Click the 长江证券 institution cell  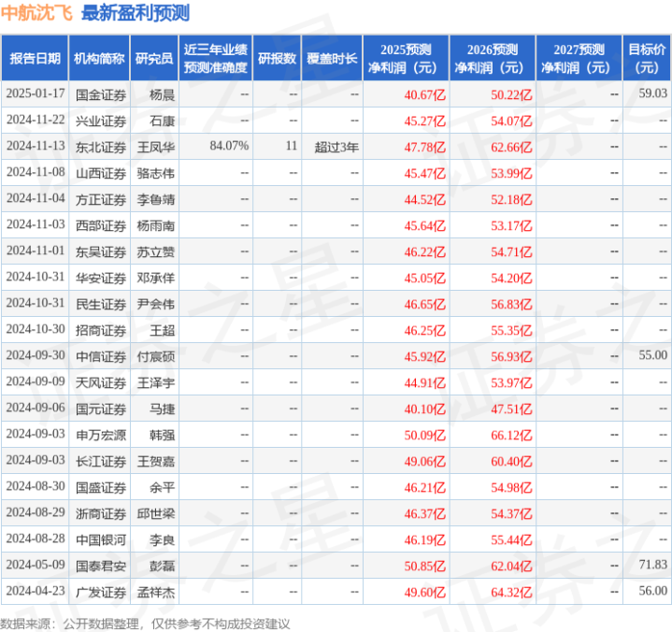[x=101, y=461]
